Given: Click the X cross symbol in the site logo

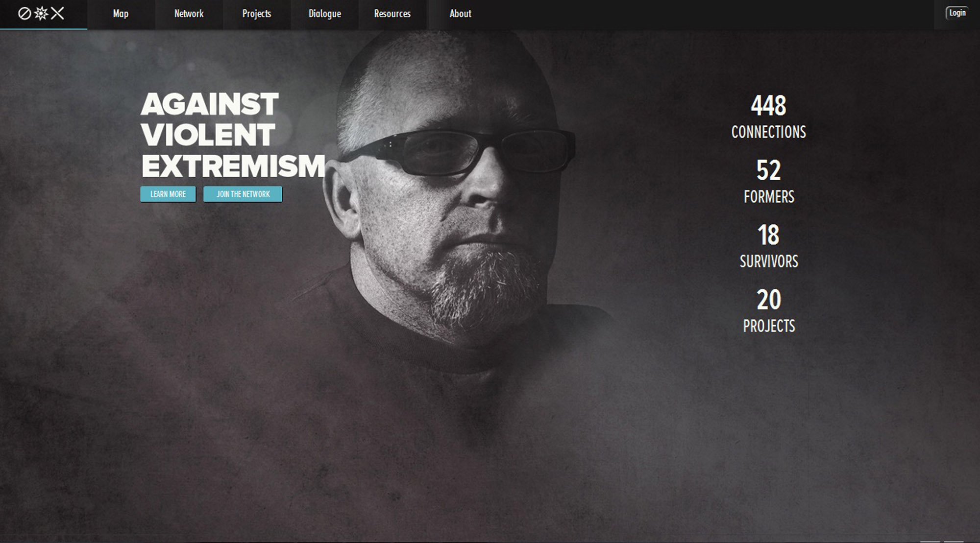Looking at the screenshot, I should [x=57, y=14].
